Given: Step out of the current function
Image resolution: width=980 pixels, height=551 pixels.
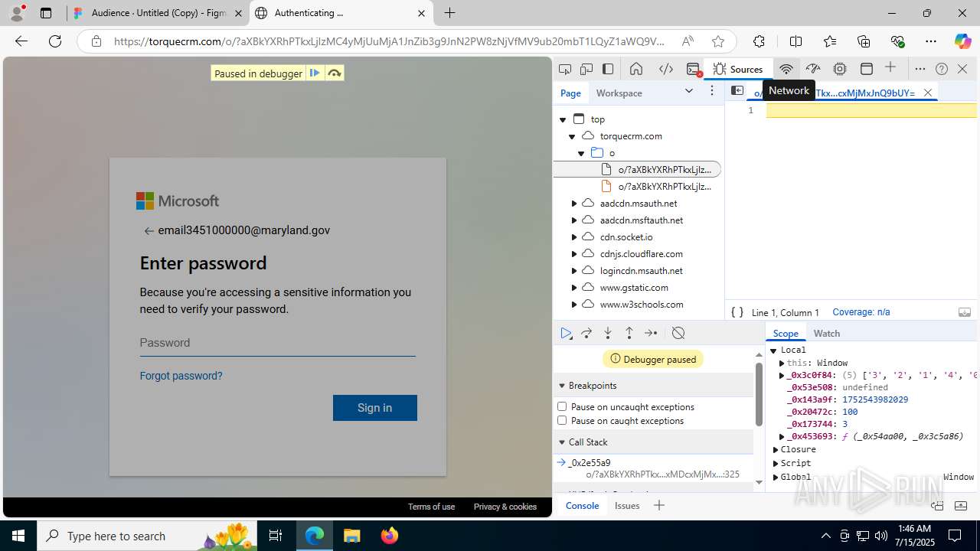Looking at the screenshot, I should (x=629, y=333).
